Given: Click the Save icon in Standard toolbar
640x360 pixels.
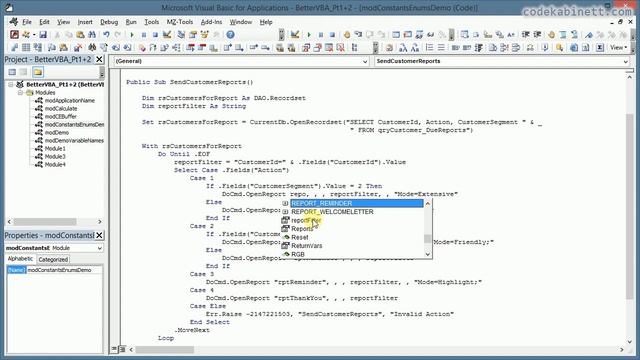Looking at the screenshot, I should (43, 35).
